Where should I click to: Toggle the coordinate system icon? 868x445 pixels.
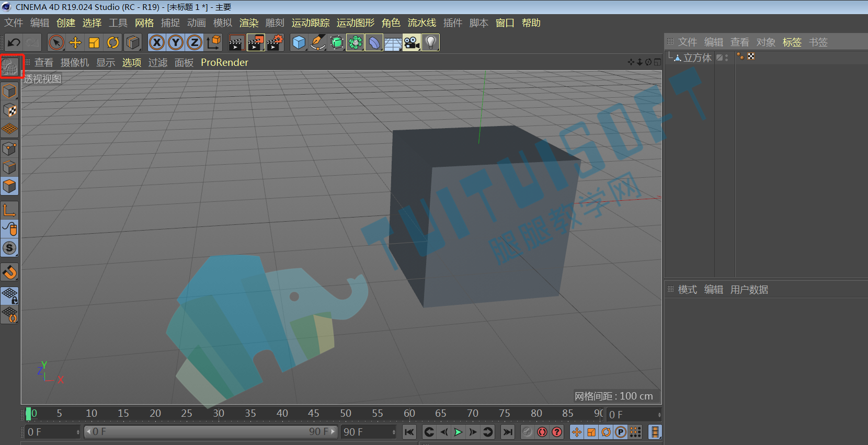coord(213,42)
